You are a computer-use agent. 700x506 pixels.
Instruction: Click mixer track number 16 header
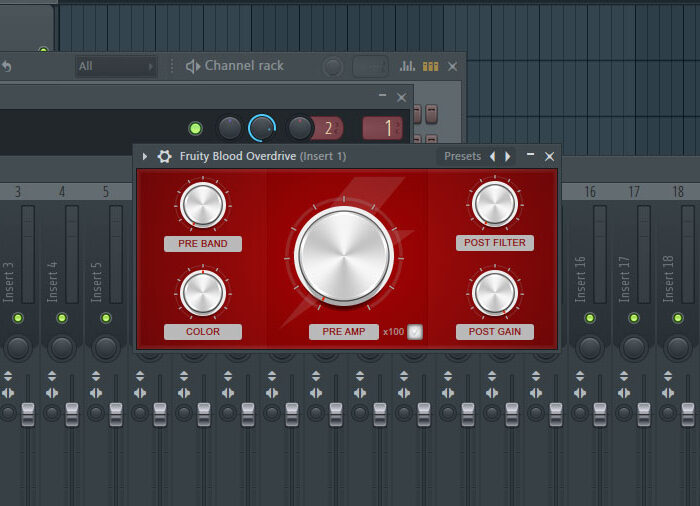590,192
